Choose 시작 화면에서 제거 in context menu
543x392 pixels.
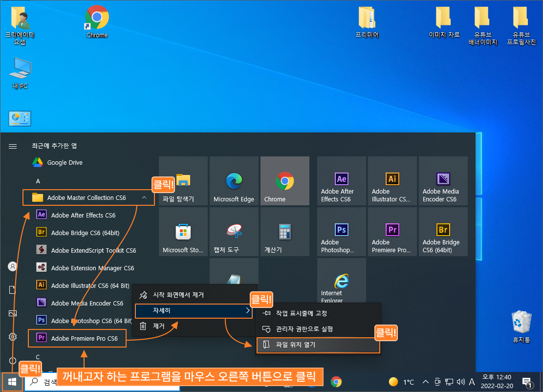(x=195, y=295)
